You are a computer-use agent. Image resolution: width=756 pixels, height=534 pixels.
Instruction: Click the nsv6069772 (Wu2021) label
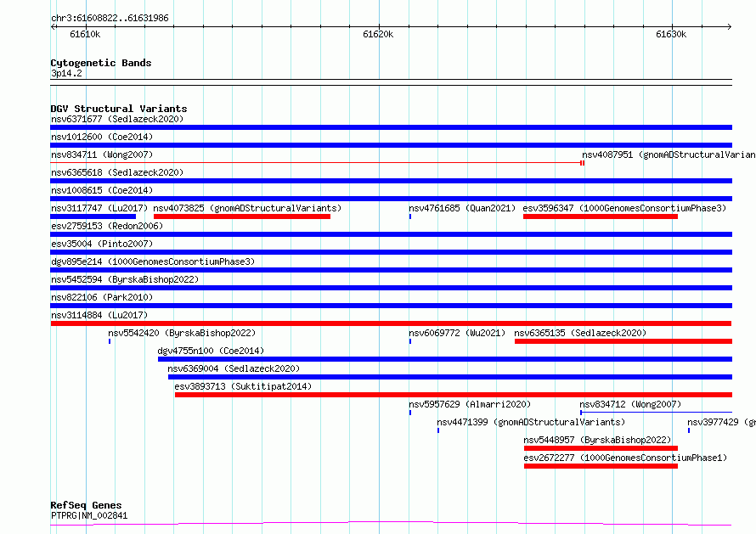point(457,333)
